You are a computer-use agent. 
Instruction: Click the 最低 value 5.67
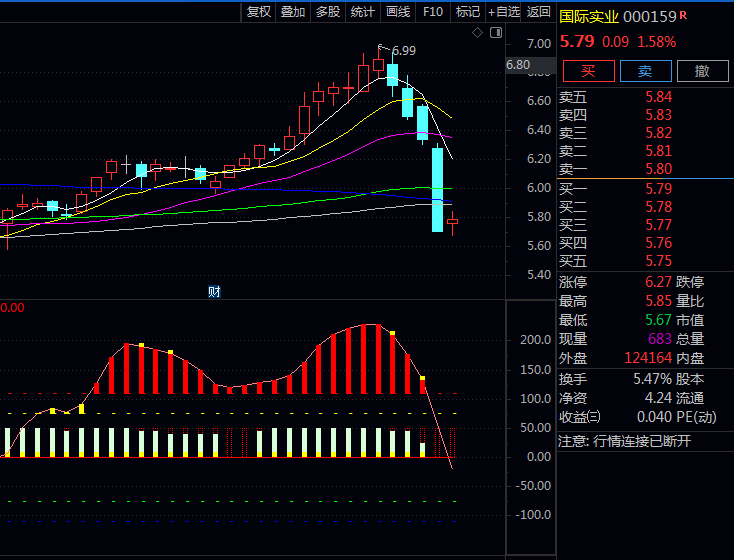click(659, 320)
